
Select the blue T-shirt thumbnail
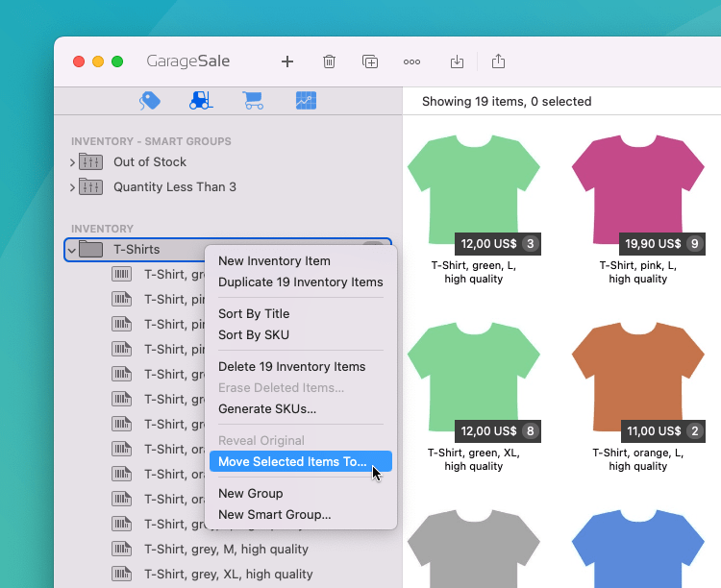click(637, 549)
